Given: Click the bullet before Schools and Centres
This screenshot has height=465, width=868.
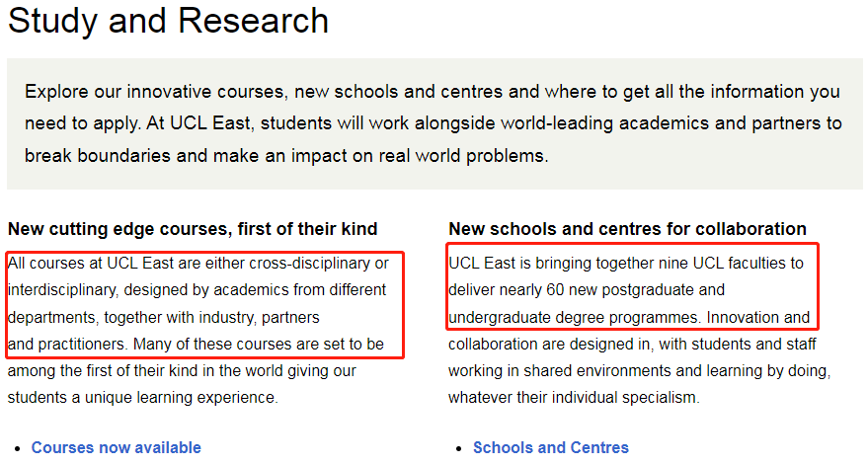Looking at the screenshot, I should click(x=458, y=448).
